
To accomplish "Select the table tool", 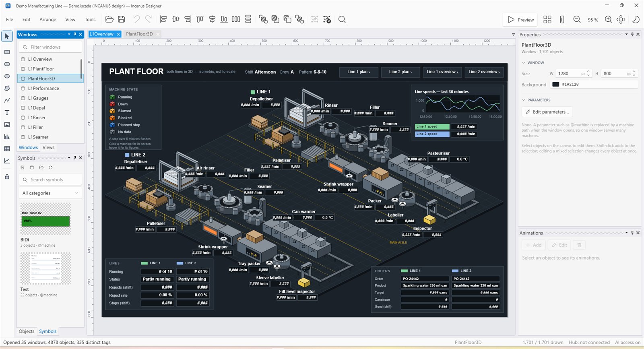I will tap(7, 149).
